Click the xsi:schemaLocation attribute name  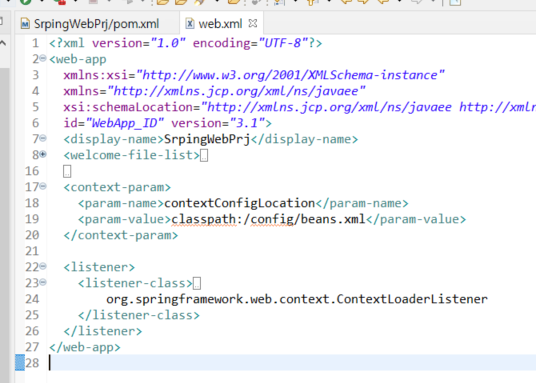pyautogui.click(x=128, y=107)
